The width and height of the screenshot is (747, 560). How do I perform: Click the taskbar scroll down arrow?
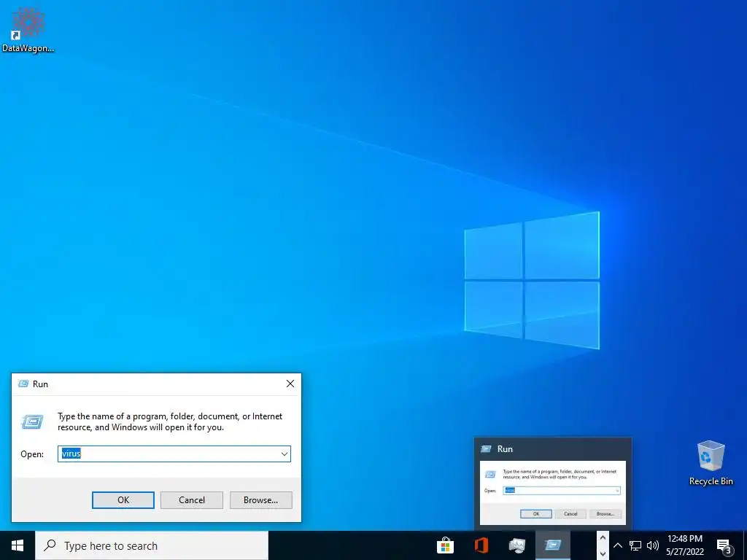pos(603,554)
